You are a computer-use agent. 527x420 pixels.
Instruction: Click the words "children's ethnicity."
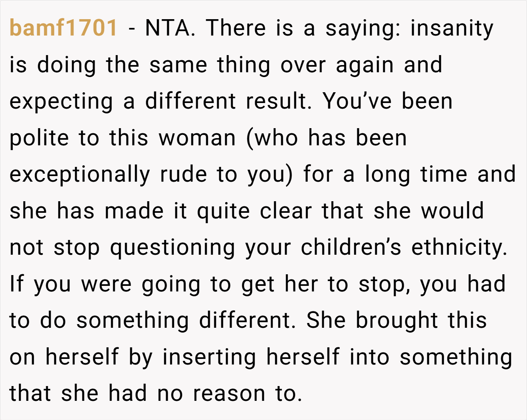(x=404, y=248)
